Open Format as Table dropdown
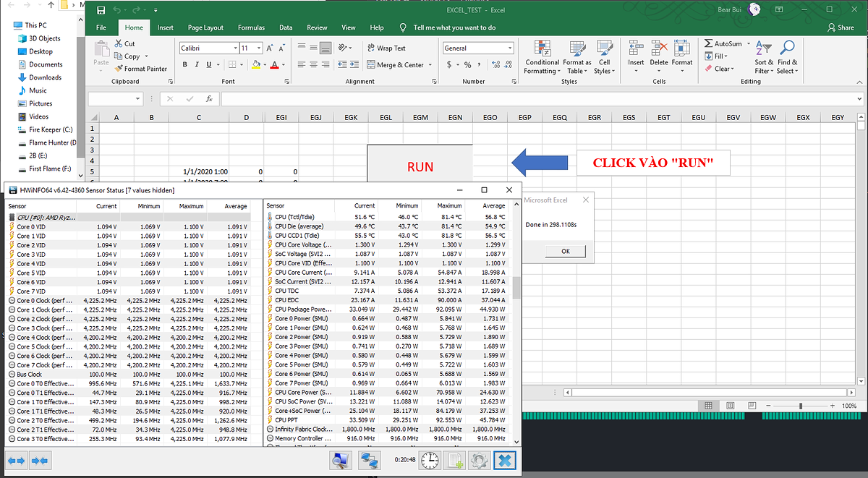Viewport: 868px width, 478px height. (577, 56)
